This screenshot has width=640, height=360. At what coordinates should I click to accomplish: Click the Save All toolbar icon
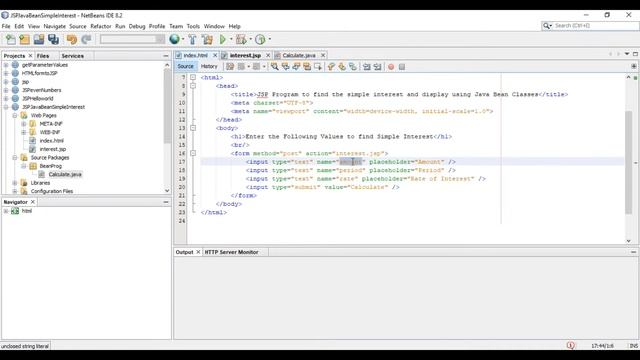tap(53, 40)
